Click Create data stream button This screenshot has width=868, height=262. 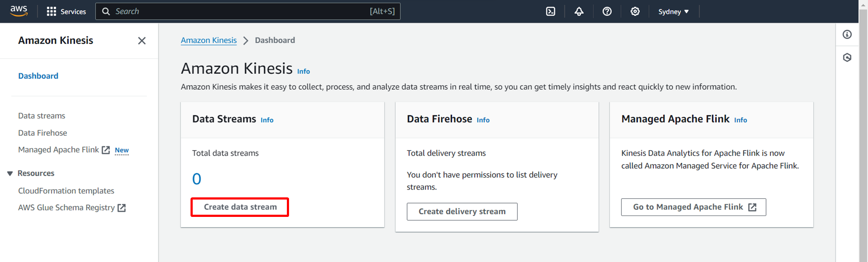pyautogui.click(x=240, y=207)
